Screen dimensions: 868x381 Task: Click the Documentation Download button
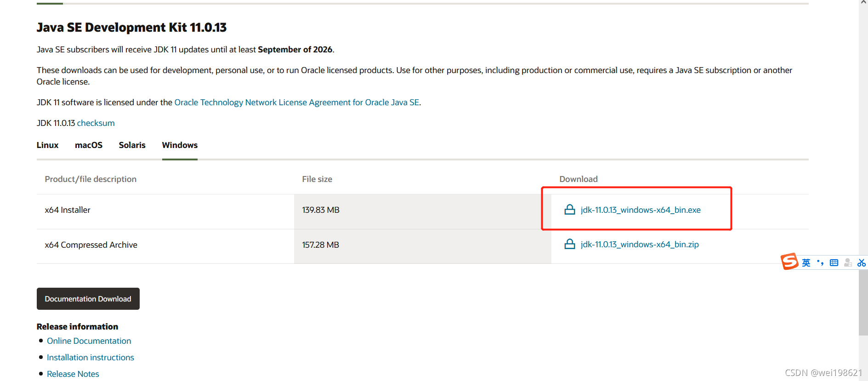88,299
